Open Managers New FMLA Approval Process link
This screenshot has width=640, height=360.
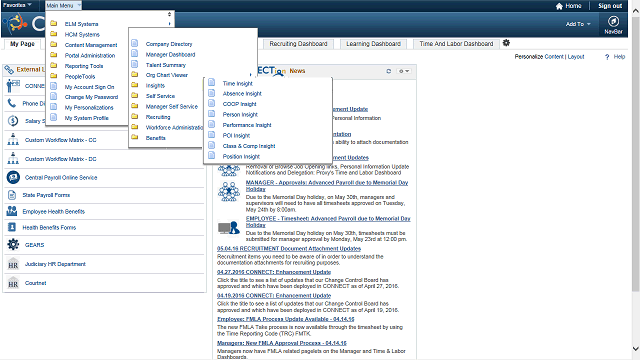pos(282,343)
